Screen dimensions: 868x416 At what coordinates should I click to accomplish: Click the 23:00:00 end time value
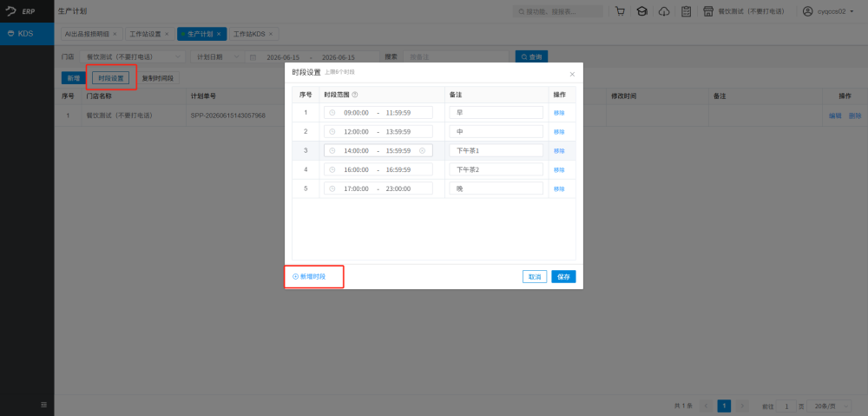pos(398,188)
